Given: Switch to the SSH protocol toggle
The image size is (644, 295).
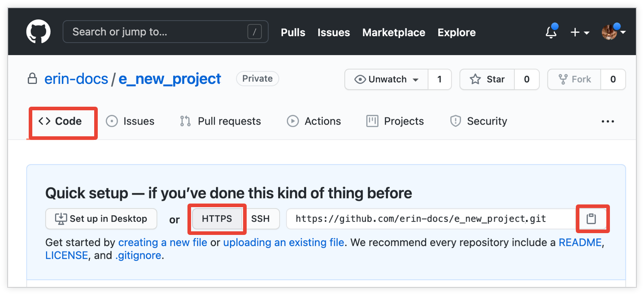Looking at the screenshot, I should (x=261, y=219).
